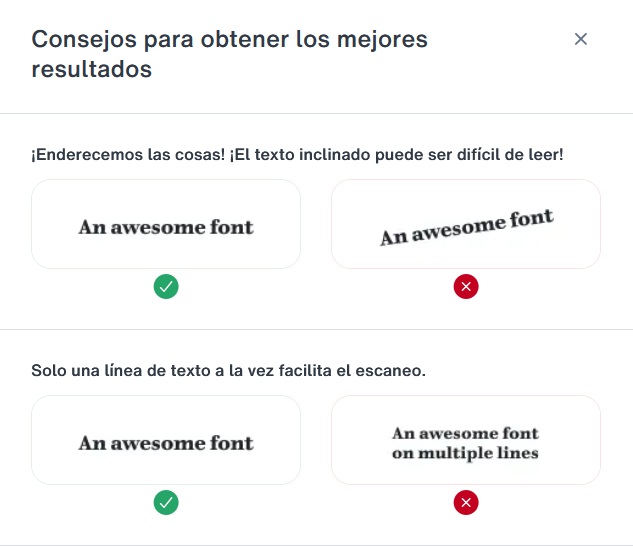Click the 'on multiple lines' text in the sample

[466, 454]
